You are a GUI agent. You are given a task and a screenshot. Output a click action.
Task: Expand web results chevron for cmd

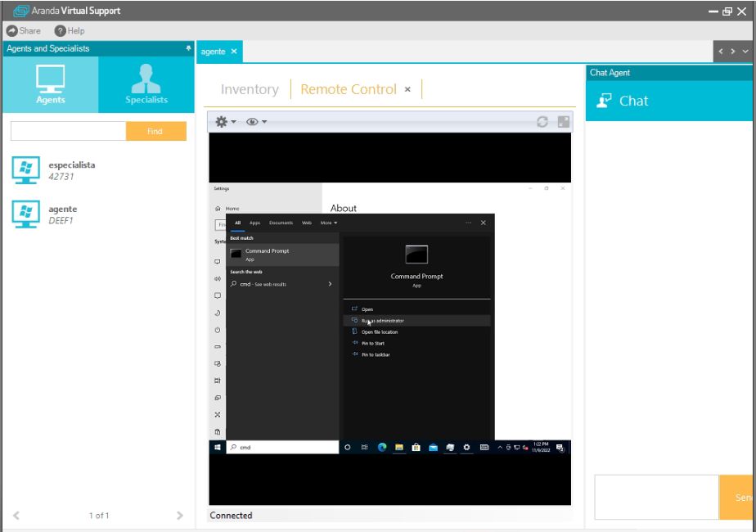[330, 284]
